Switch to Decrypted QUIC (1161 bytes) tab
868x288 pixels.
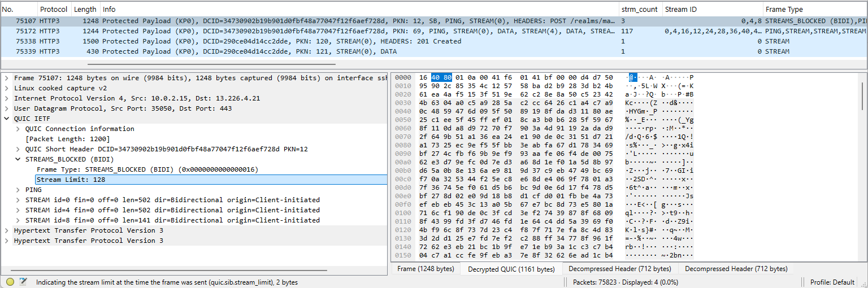(511, 269)
